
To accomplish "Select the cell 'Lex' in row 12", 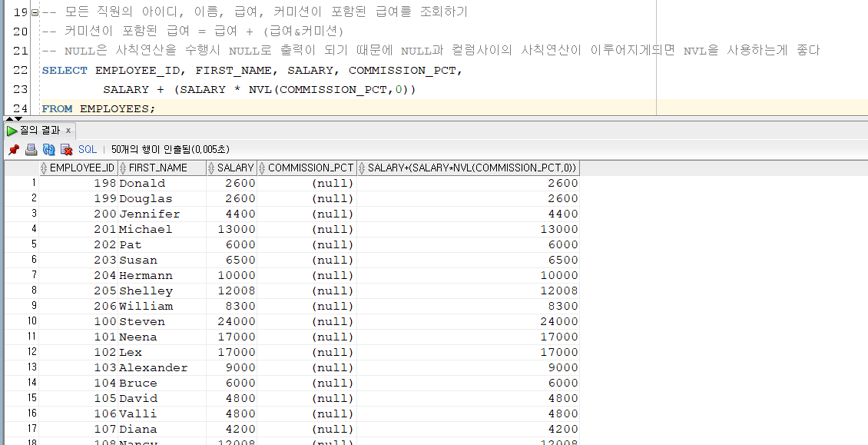I will pos(161,352).
